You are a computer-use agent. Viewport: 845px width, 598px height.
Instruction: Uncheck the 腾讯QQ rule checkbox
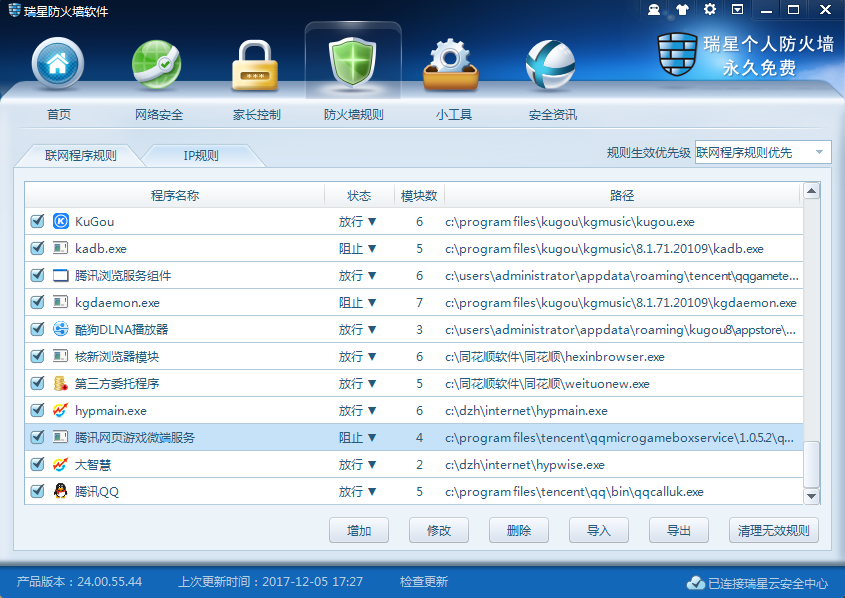[x=37, y=491]
